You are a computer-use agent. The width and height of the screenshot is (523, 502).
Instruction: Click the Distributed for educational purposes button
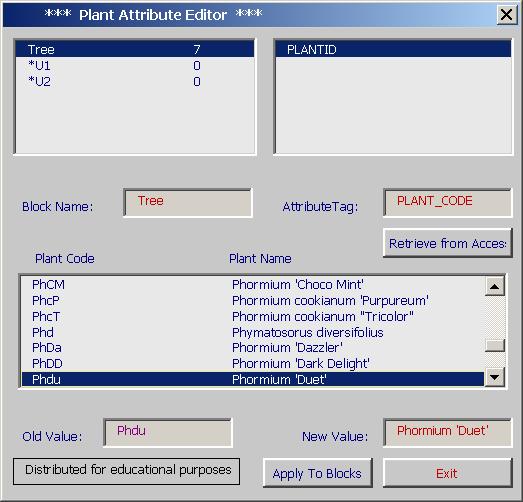tap(126, 471)
